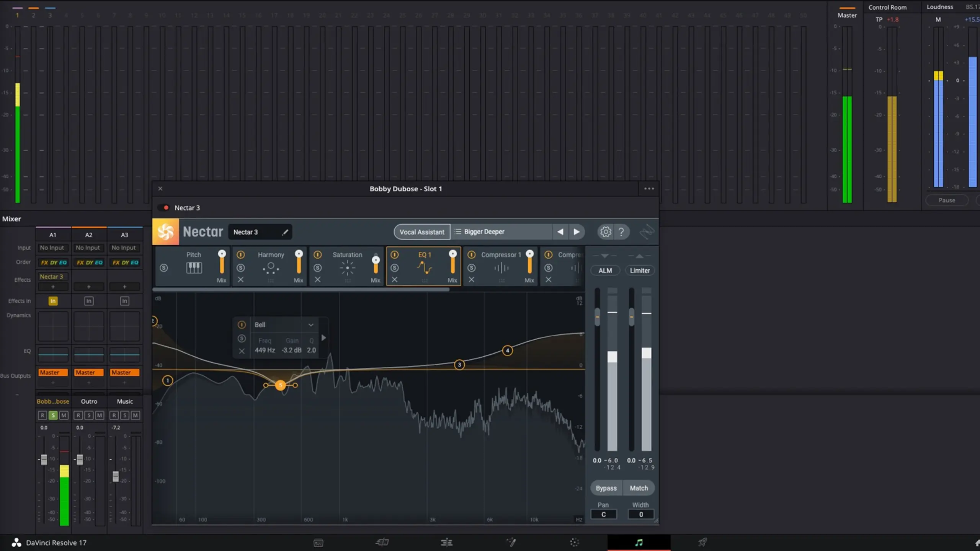Solo the Saturation module
980x551 pixels.
click(x=318, y=268)
